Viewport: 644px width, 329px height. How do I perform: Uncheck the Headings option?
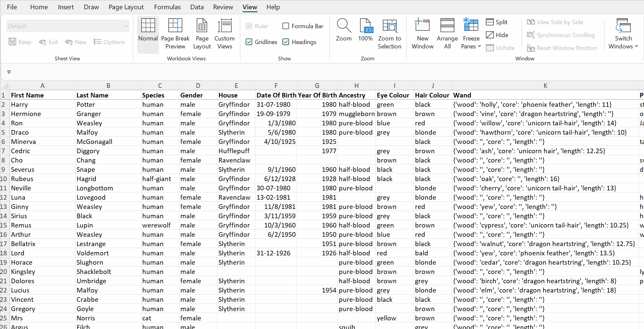point(286,42)
